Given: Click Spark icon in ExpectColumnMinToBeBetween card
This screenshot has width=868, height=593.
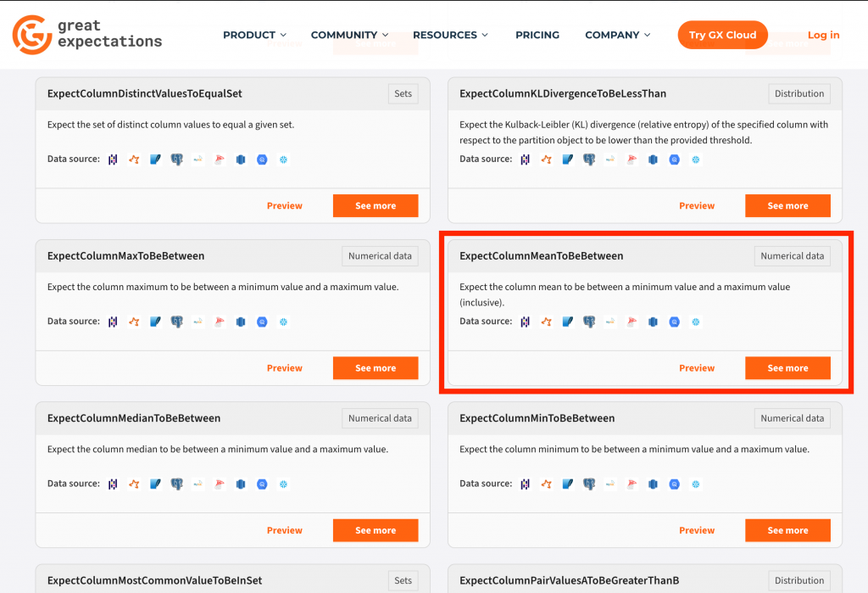Looking at the screenshot, I should (547, 484).
